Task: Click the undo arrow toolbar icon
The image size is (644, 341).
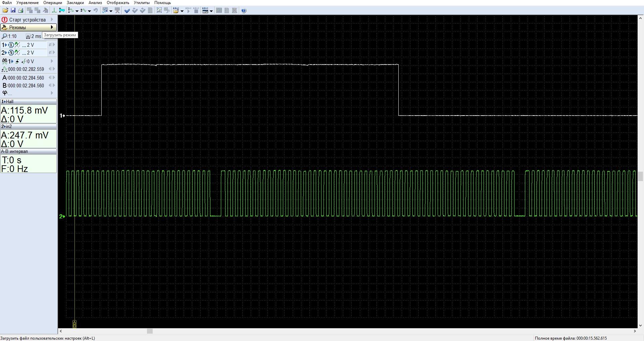Action: pyautogui.click(x=96, y=10)
